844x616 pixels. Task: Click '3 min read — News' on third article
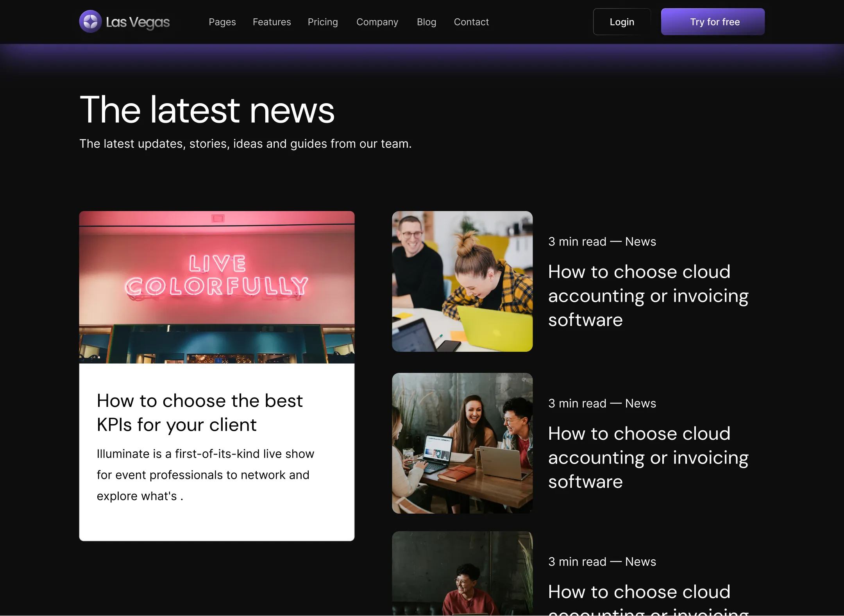pos(602,562)
